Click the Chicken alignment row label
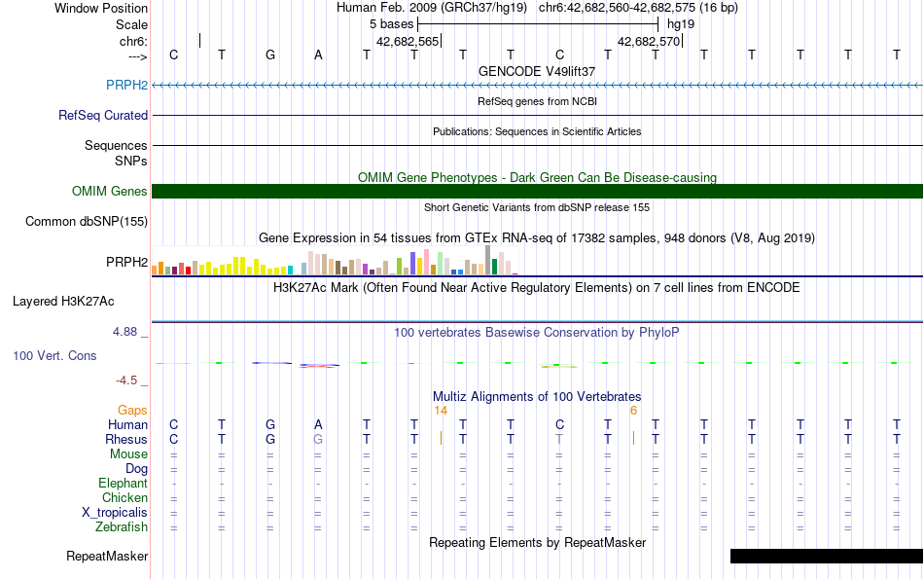Viewport: 924px width, 579px height. coord(124,497)
